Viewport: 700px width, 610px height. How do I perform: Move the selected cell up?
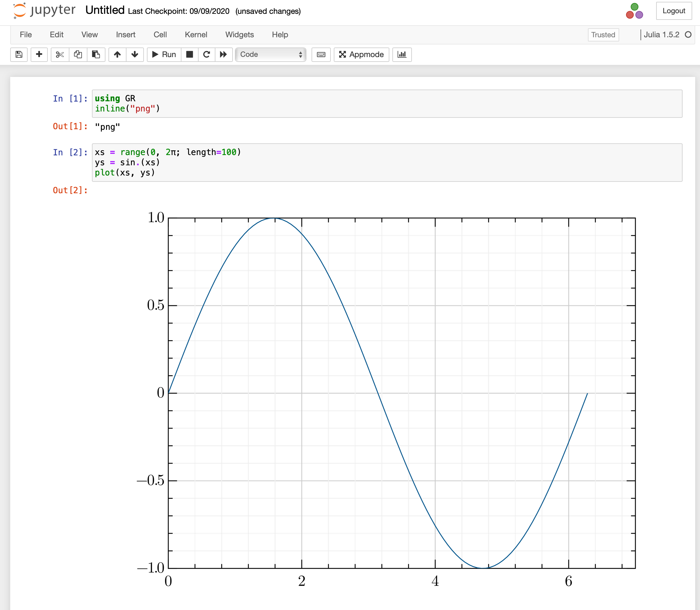pos(117,54)
